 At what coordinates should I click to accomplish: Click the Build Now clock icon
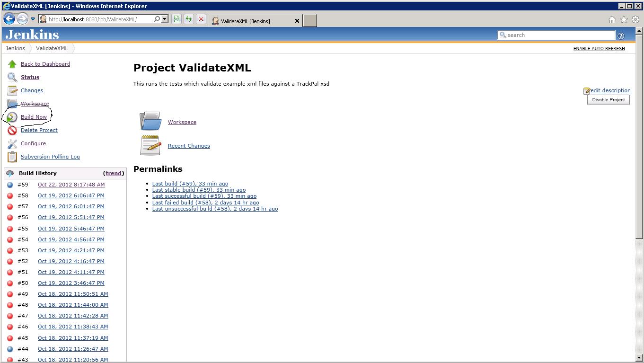coord(12,117)
